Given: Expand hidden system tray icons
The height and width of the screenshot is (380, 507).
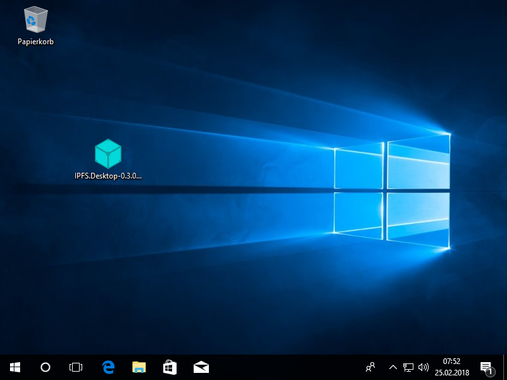Looking at the screenshot, I should click(x=393, y=367).
